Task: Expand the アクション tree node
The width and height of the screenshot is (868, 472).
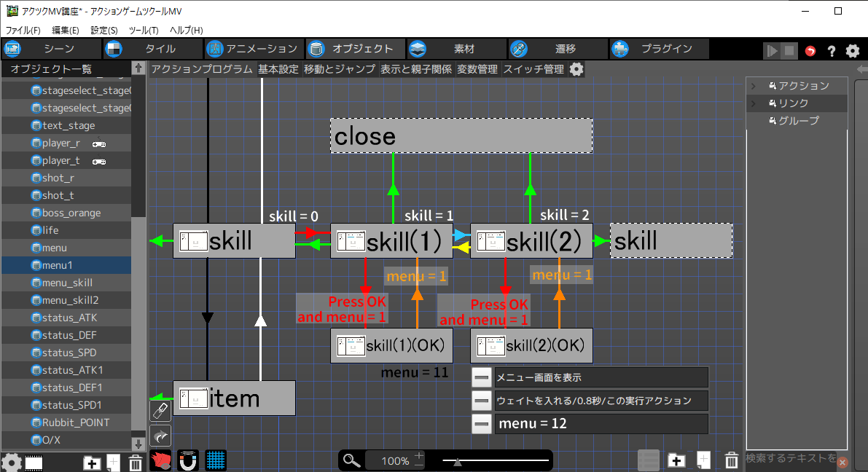Action: [x=755, y=86]
